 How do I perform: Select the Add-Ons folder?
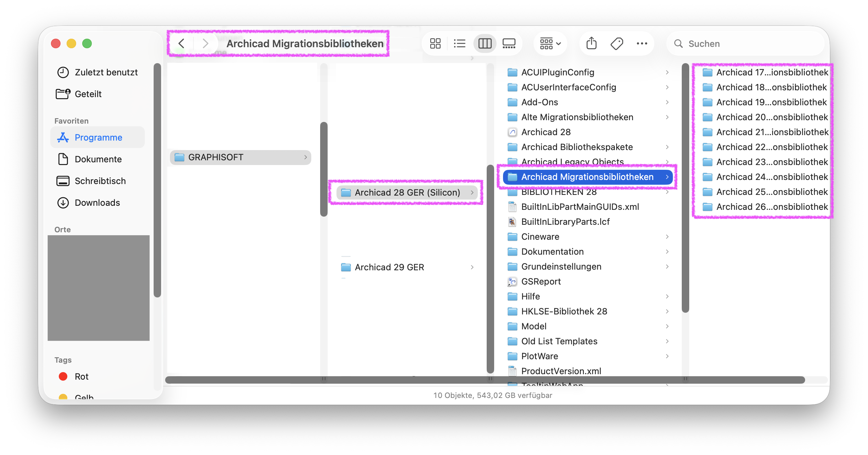(x=588, y=102)
